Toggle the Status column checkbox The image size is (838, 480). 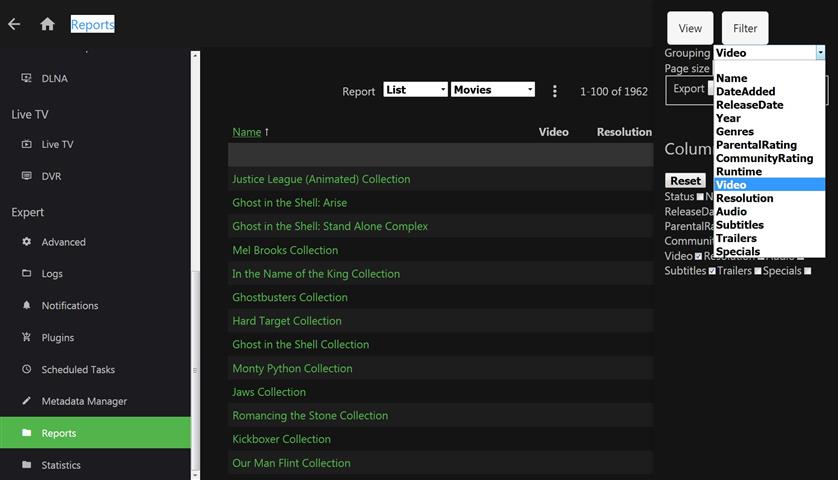pos(700,197)
